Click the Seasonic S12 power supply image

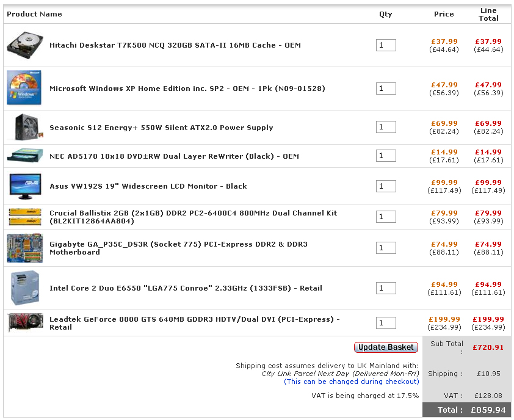29,127
